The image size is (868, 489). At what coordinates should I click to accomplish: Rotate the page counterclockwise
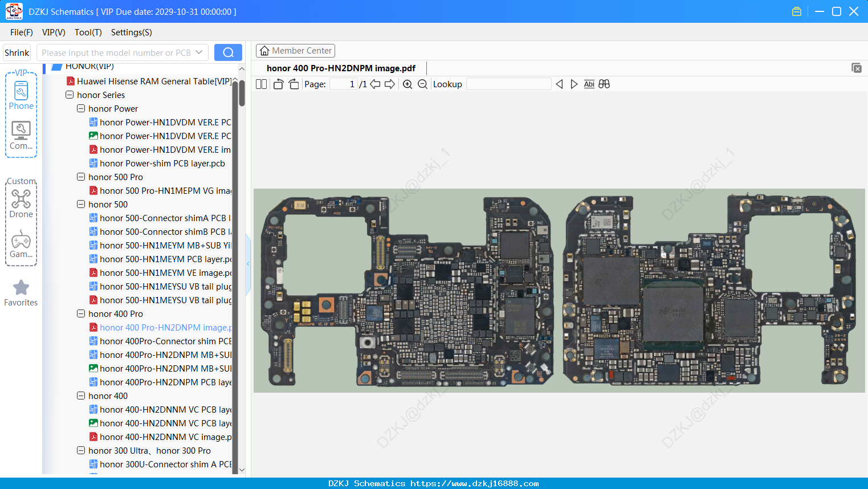click(x=278, y=84)
